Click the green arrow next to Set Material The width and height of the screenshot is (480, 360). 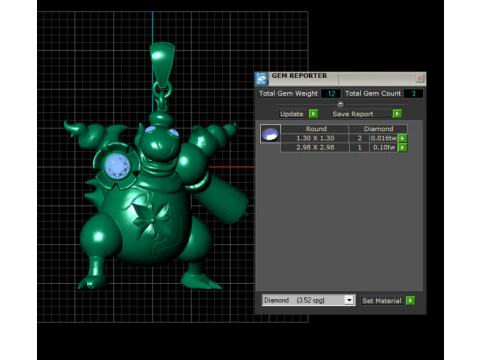coord(411,300)
